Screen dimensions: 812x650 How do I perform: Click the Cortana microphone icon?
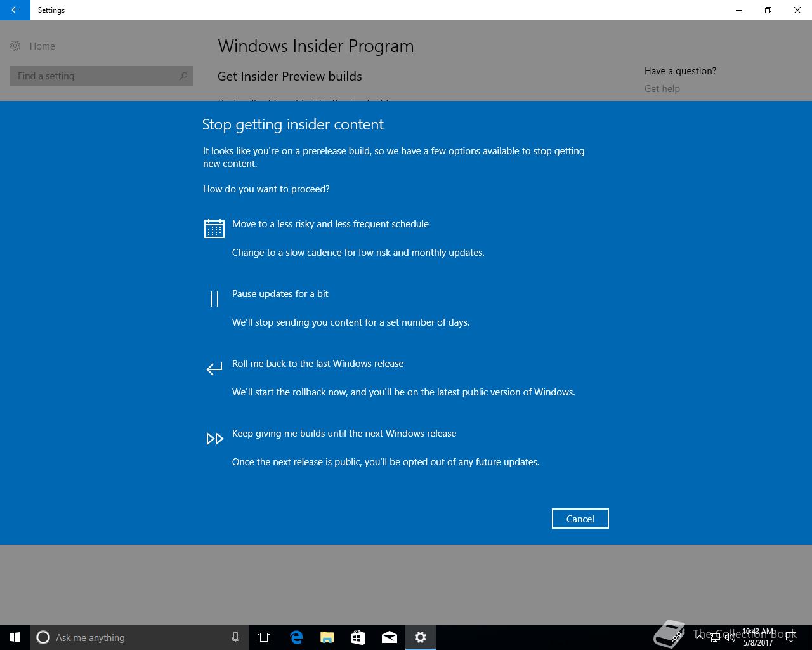(x=235, y=637)
